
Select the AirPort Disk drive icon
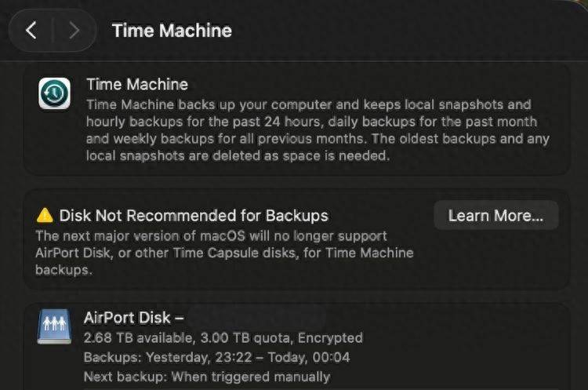point(54,326)
